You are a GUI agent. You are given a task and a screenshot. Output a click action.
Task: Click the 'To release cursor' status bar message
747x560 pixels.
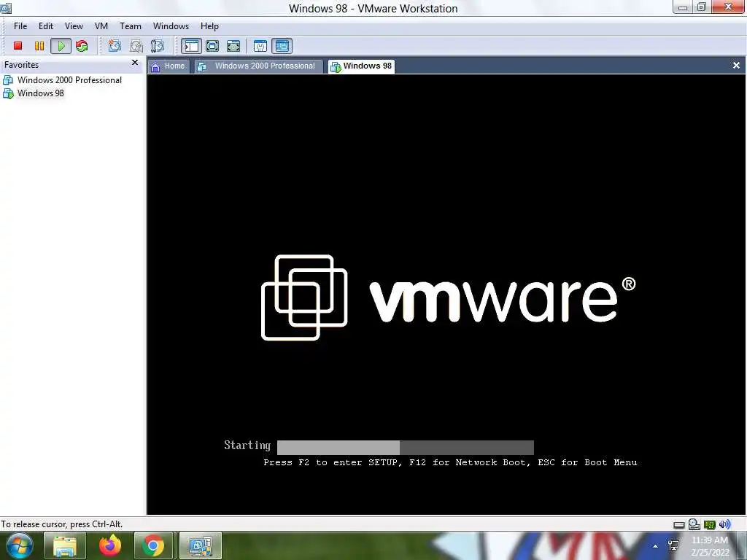pyautogui.click(x=62, y=524)
